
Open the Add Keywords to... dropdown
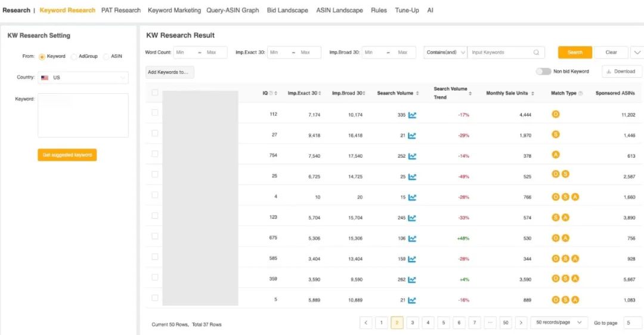[169, 72]
